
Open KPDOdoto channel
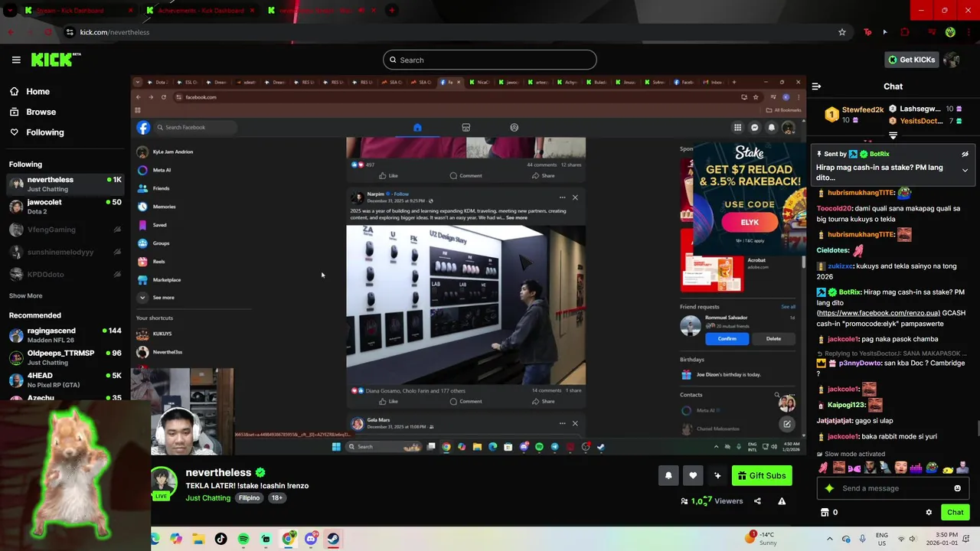(x=65, y=274)
